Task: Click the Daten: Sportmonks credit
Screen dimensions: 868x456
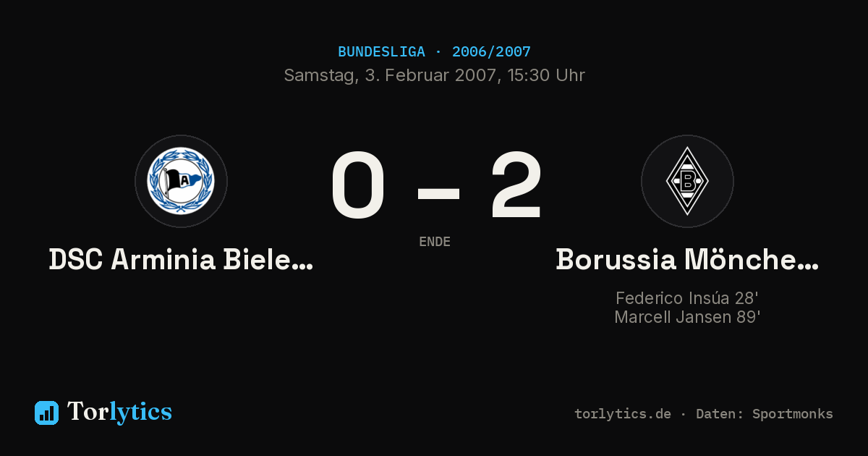Action: pos(765,414)
